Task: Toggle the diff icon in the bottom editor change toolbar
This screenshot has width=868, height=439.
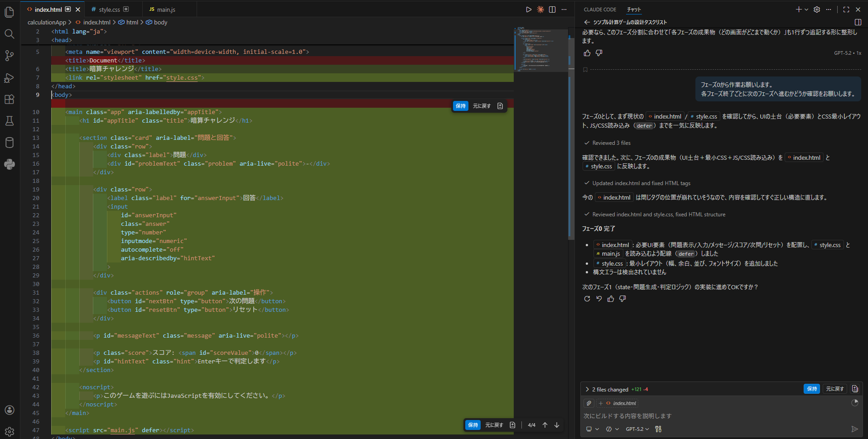Action: (x=512, y=425)
